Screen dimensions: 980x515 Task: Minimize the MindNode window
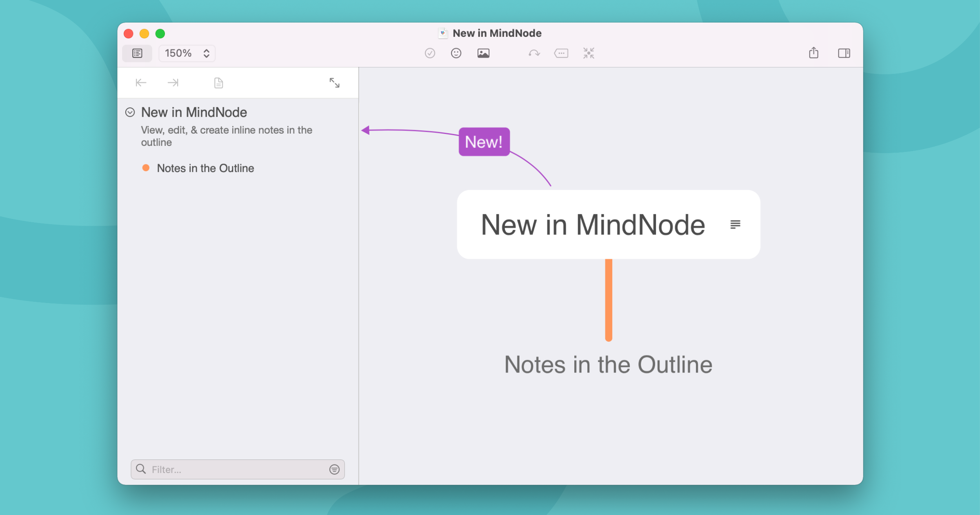point(144,33)
